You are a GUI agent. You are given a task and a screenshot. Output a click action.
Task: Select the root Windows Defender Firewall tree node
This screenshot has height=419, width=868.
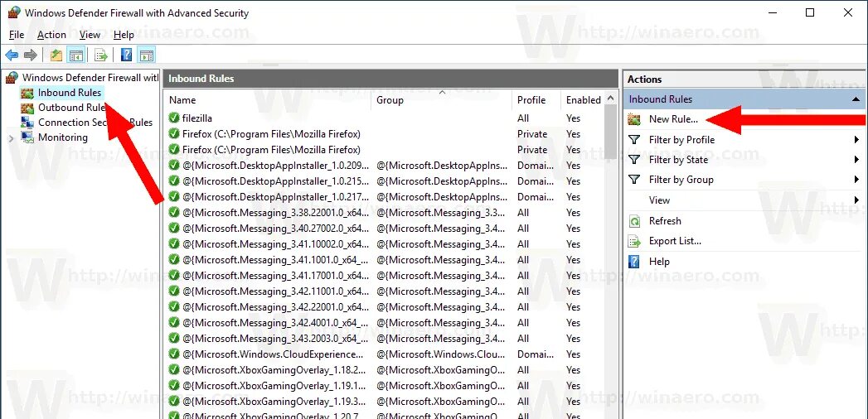(90, 78)
